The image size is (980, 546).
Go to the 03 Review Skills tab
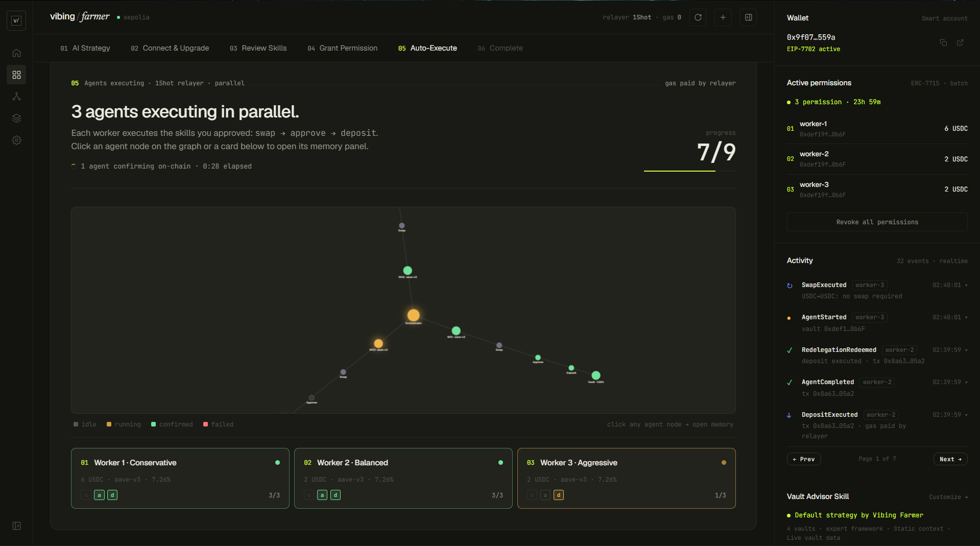[x=258, y=48]
